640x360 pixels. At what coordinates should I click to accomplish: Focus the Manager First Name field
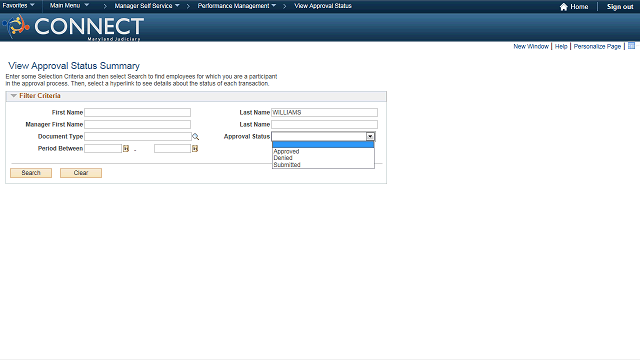tap(138, 124)
